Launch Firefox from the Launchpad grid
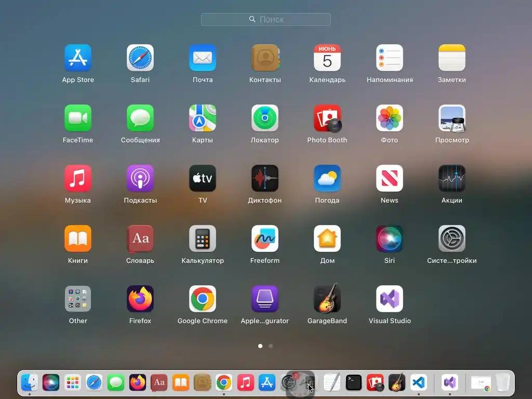Screen dimensions: 532x399 [x=140, y=299]
